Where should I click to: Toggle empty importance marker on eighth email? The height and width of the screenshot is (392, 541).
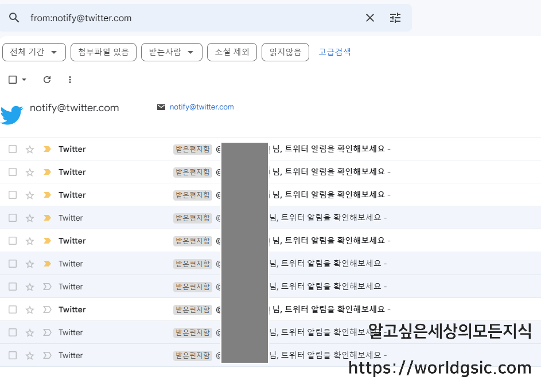(47, 309)
